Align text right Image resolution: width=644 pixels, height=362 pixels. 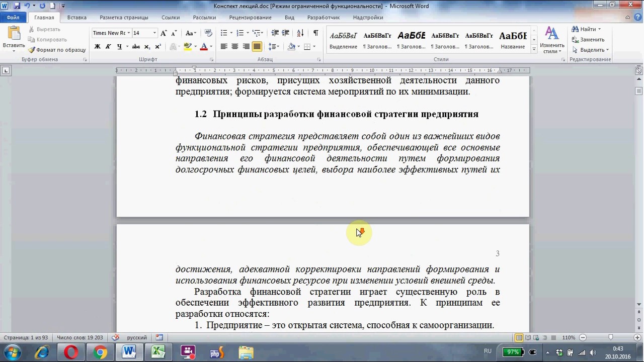[x=246, y=47]
